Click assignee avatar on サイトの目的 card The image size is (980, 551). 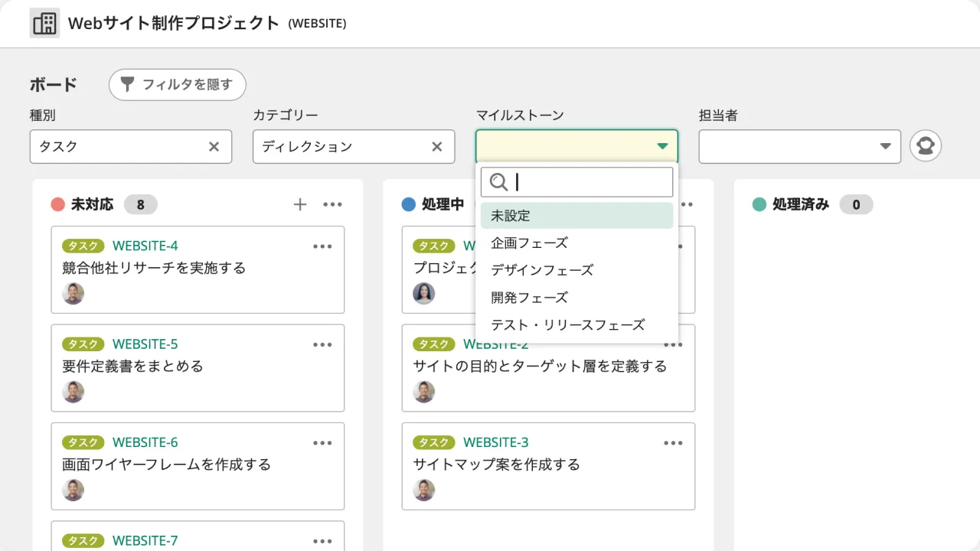(424, 392)
